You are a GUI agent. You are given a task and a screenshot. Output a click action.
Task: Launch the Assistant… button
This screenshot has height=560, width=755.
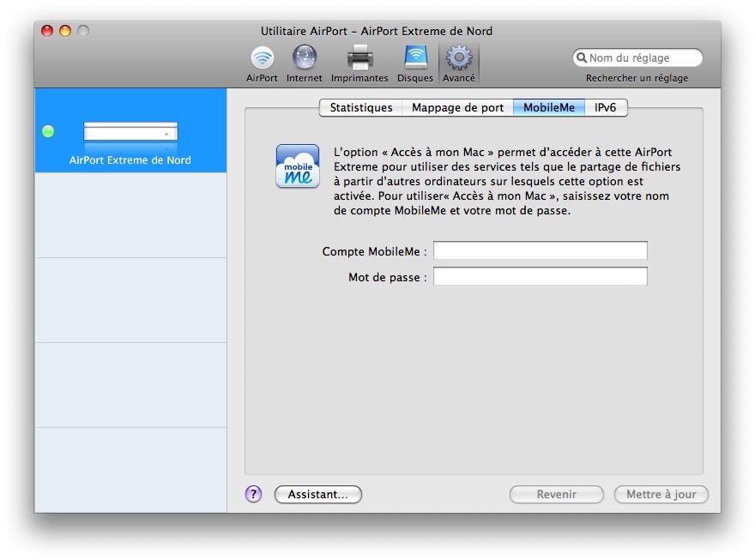point(317,495)
